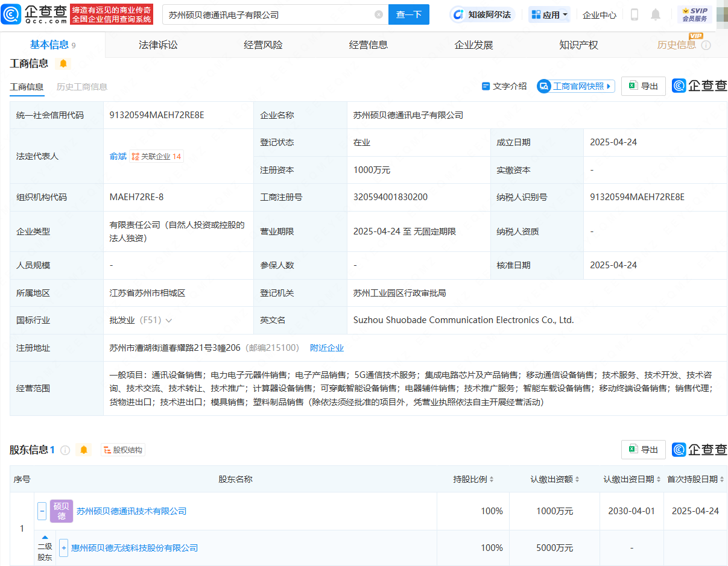Switch to the 基本信息 tab
This screenshot has width=728, height=566.
(53, 45)
